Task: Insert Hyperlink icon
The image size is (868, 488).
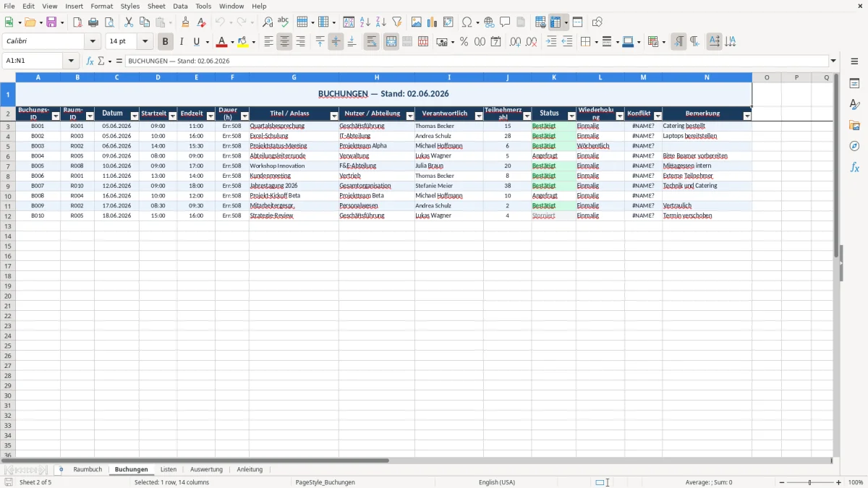Action: 489,22
